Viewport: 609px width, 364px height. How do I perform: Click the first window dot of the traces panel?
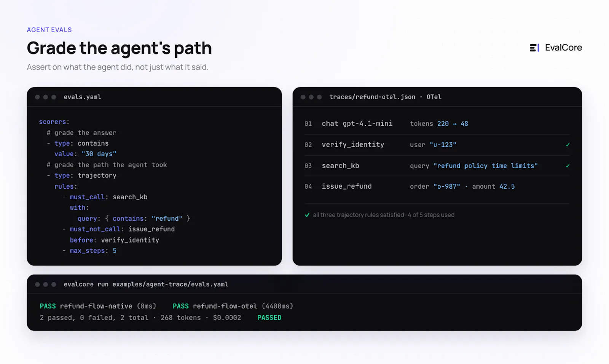pos(303,97)
